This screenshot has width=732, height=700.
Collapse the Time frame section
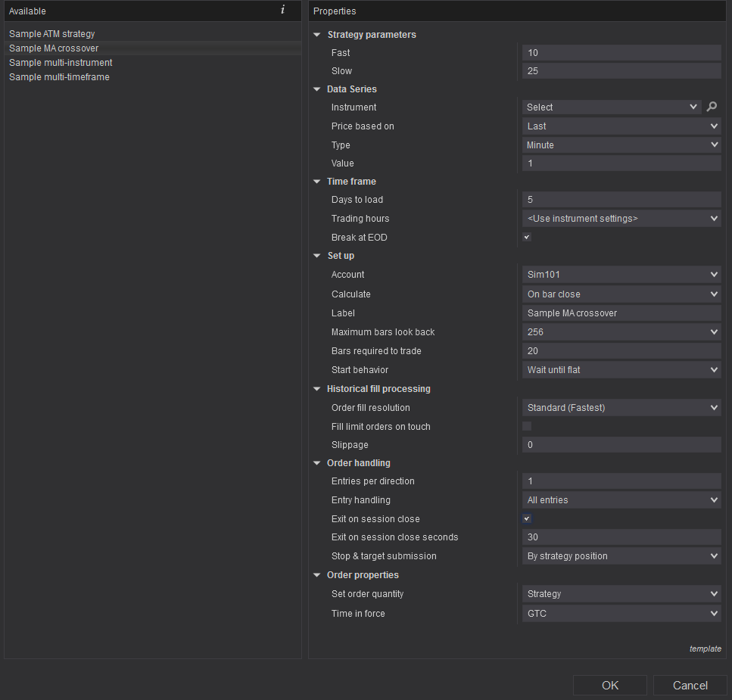pos(317,182)
